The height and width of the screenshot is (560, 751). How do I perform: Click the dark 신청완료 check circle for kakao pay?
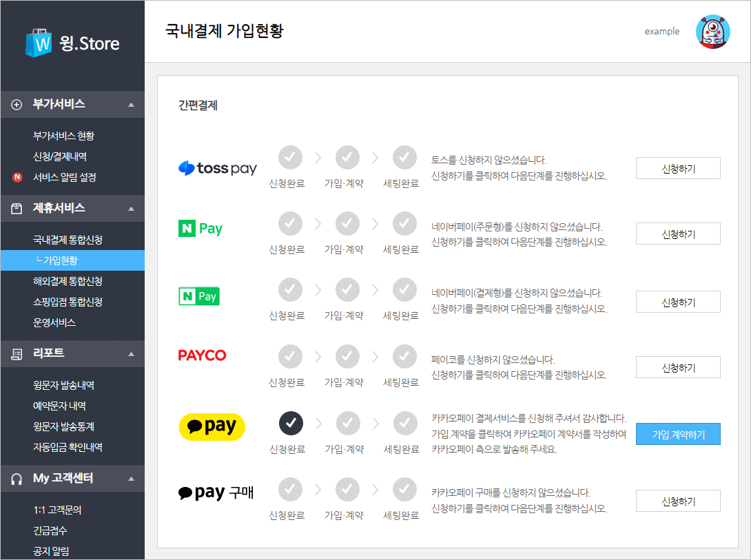pyautogui.click(x=291, y=423)
